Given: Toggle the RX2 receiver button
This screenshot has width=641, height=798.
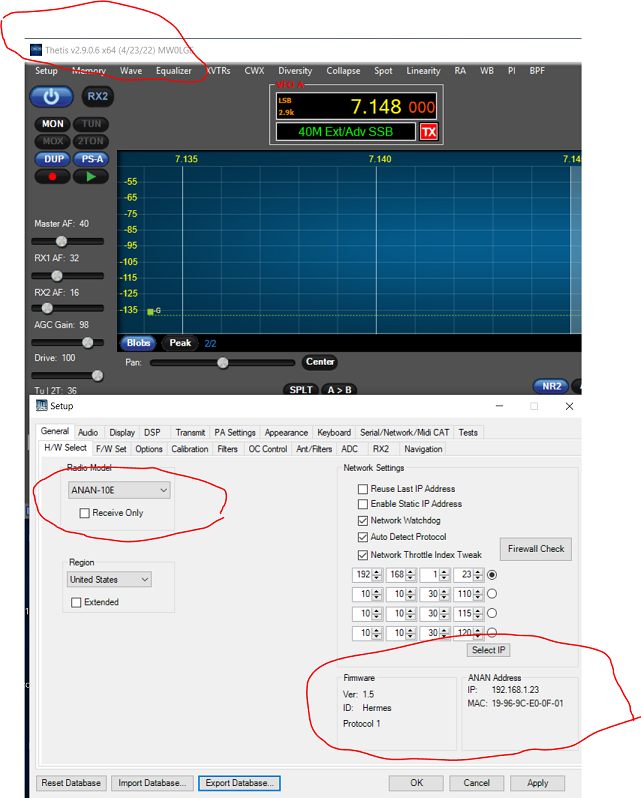Looking at the screenshot, I should click(97, 96).
